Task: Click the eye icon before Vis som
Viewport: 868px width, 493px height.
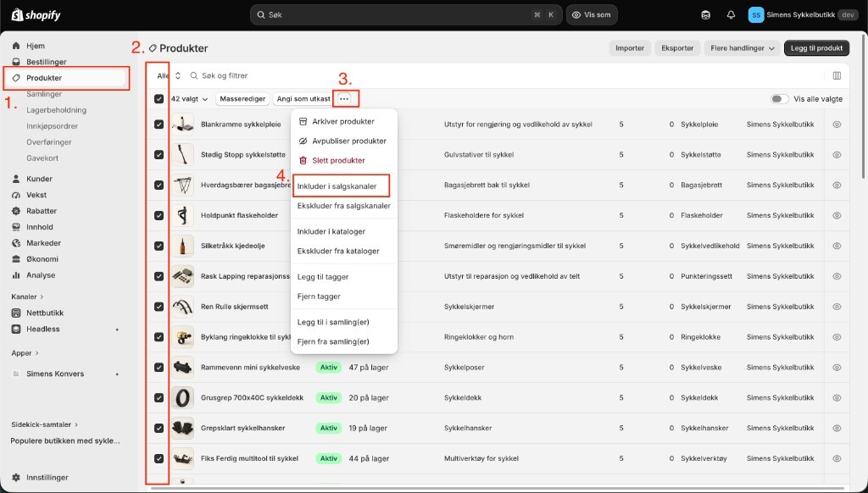Action: pyautogui.click(x=576, y=15)
